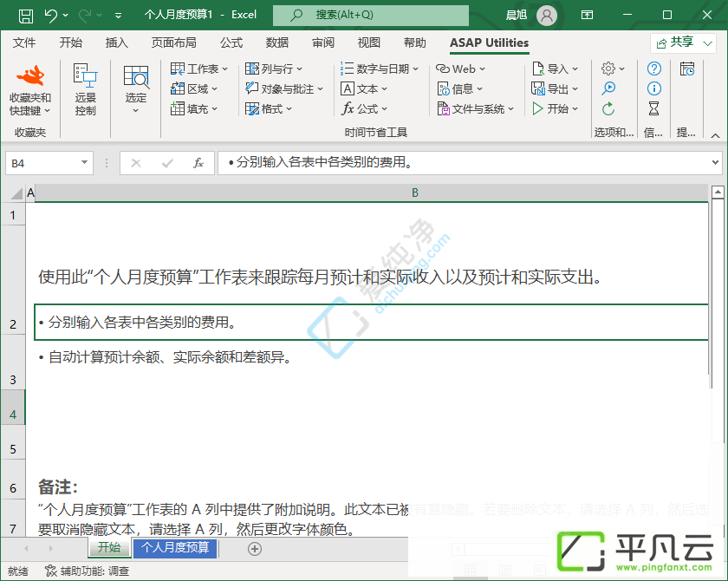Switch to the 帮助 ribbon tab
Viewport: 728px width, 581px height.
(x=415, y=42)
